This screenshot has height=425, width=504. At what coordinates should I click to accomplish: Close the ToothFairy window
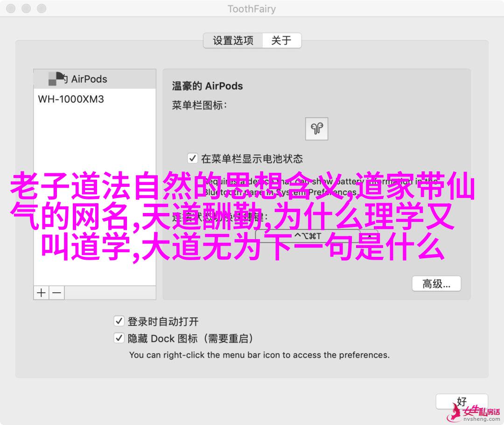click(11, 9)
